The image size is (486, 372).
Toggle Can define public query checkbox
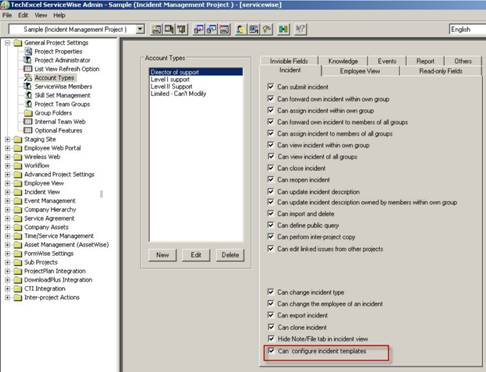click(x=271, y=225)
